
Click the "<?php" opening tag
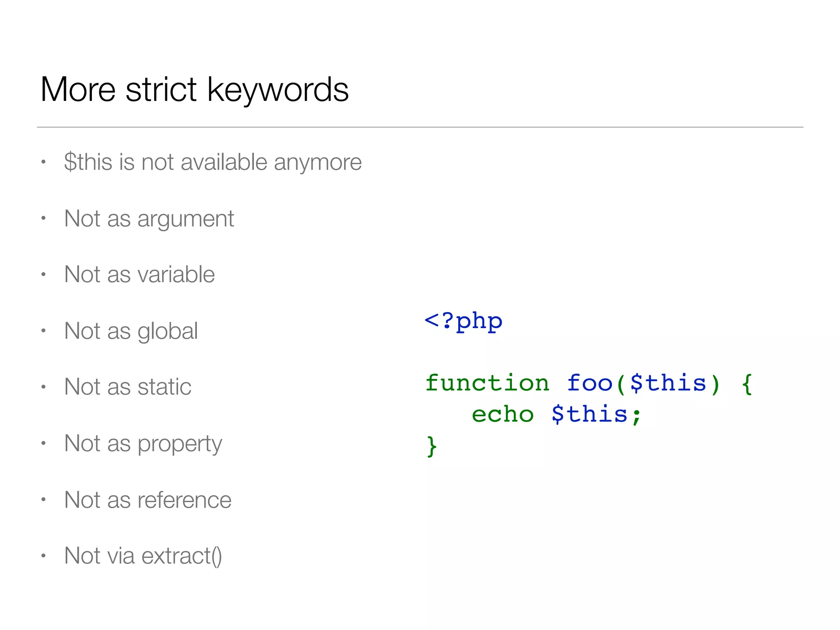(x=463, y=321)
